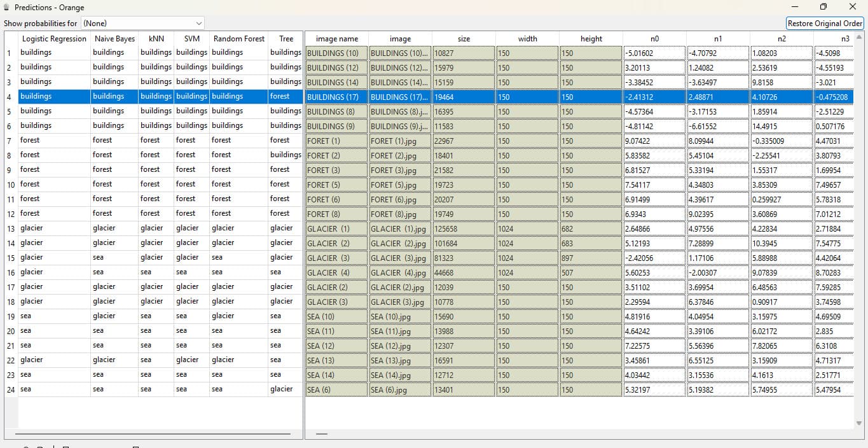This screenshot has height=448, width=868.
Task: Click the kNN column header
Action: [x=156, y=39]
